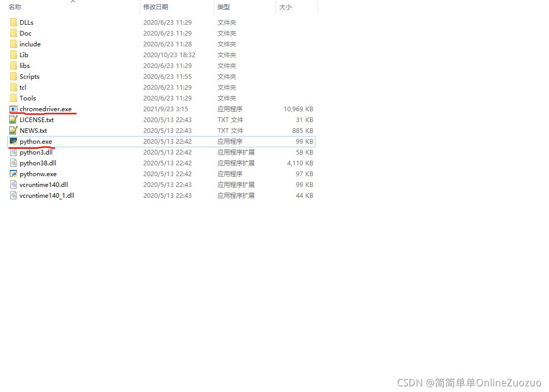Sort by the 名称 column header
This screenshot has height=392, width=549.
click(15, 7)
